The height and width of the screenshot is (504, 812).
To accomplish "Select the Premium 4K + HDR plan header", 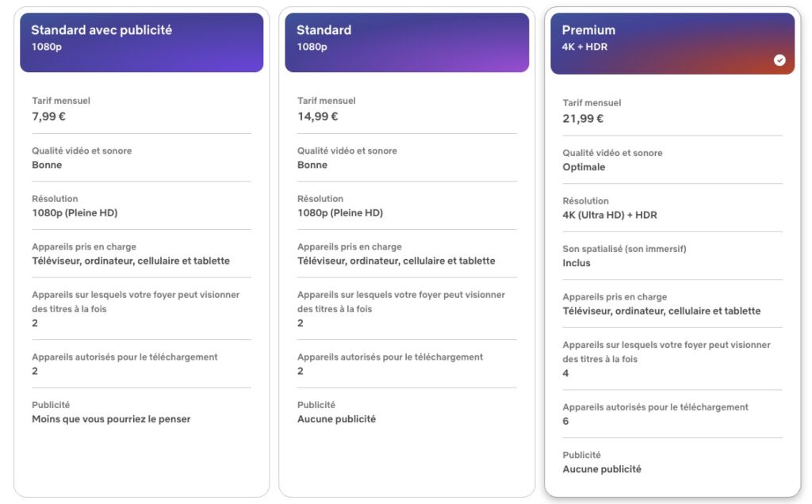I will [x=672, y=44].
